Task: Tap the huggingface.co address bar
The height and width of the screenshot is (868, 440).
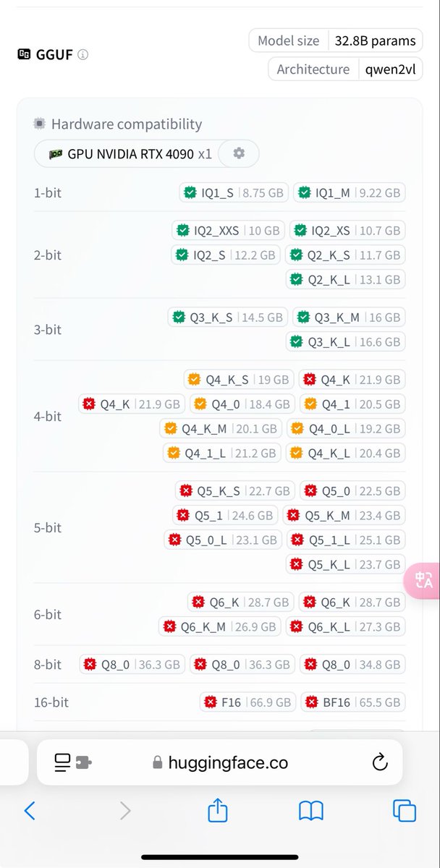Action: (220, 762)
